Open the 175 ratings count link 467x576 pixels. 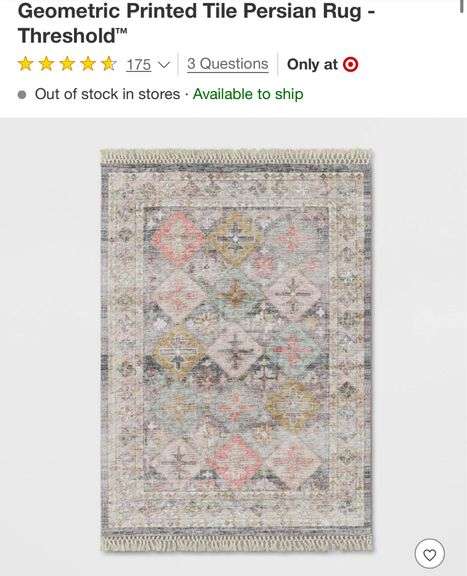point(139,65)
